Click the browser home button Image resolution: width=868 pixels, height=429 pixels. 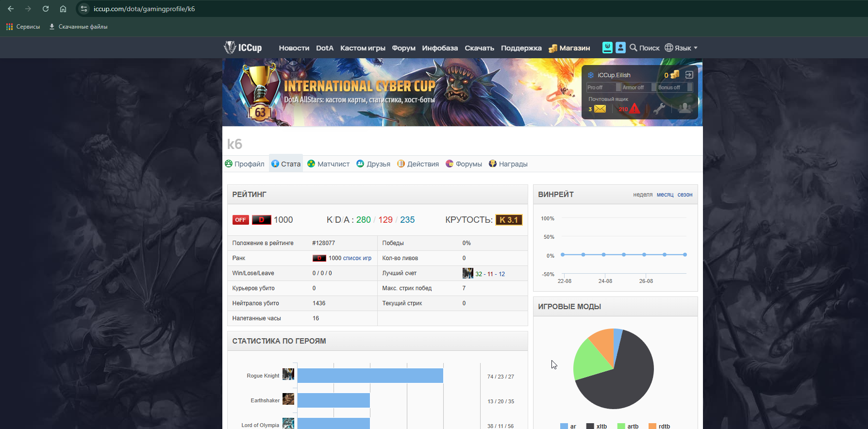click(x=63, y=9)
